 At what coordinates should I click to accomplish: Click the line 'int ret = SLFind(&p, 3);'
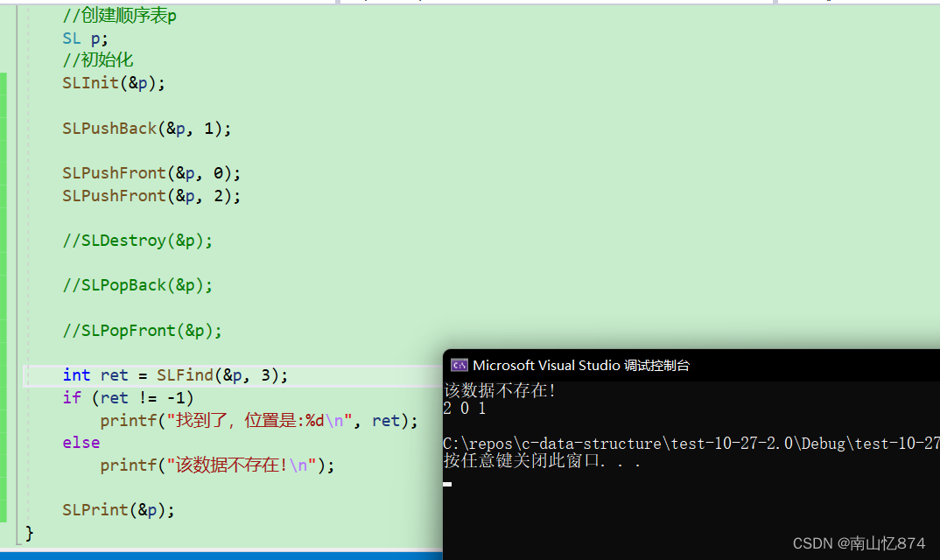point(175,375)
